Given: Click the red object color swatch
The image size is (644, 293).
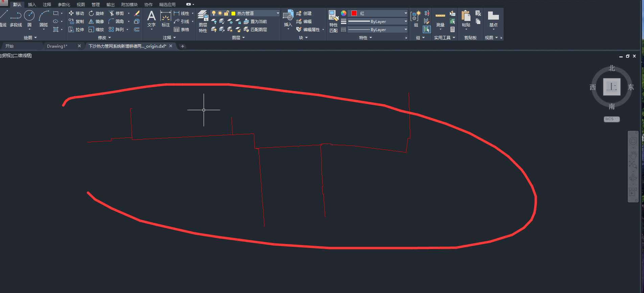Looking at the screenshot, I should [354, 13].
